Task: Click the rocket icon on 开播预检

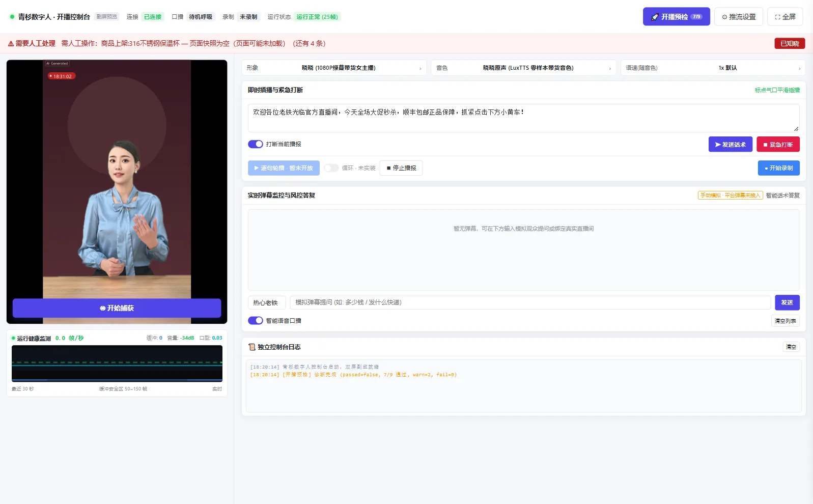Action: [x=655, y=17]
